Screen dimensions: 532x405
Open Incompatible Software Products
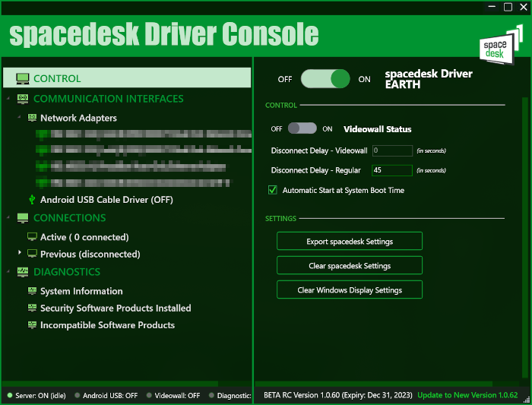coord(108,325)
